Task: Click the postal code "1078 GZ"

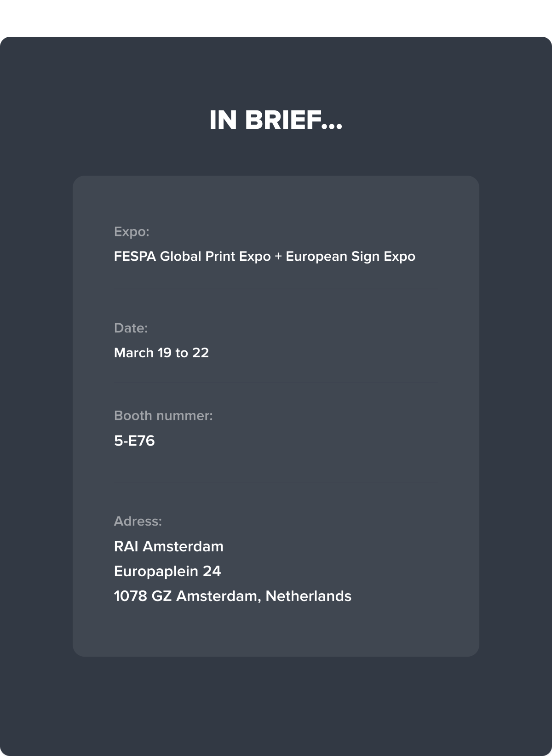Action: point(143,596)
